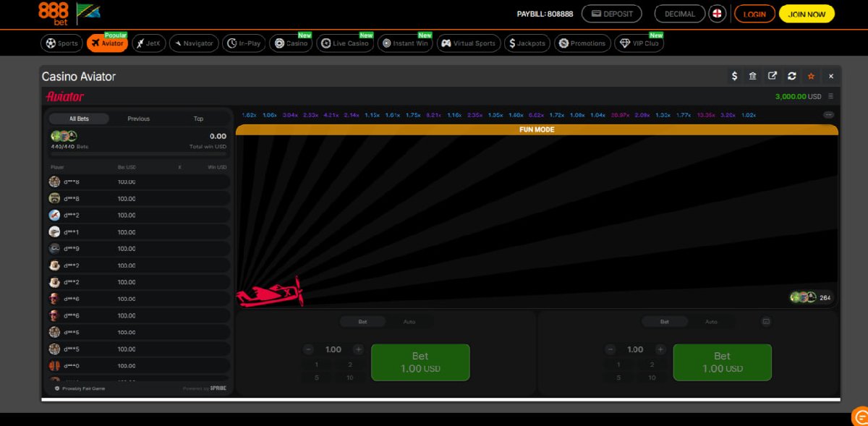Place bet with left green Bet button

[420, 362]
